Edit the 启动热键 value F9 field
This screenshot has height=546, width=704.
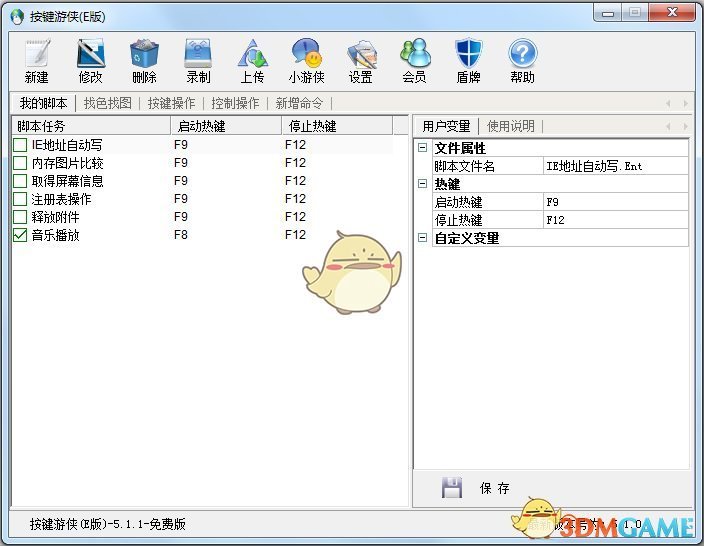[x=616, y=202]
